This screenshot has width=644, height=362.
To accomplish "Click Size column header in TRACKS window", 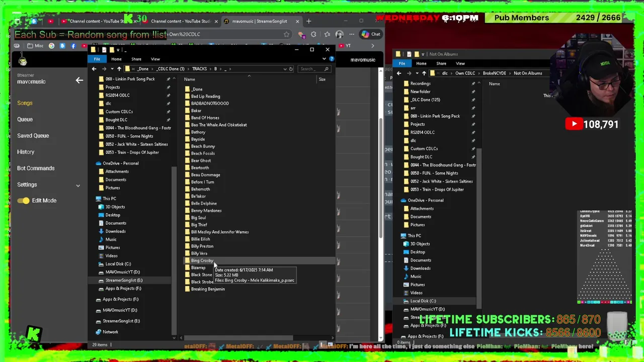I will point(322,79).
